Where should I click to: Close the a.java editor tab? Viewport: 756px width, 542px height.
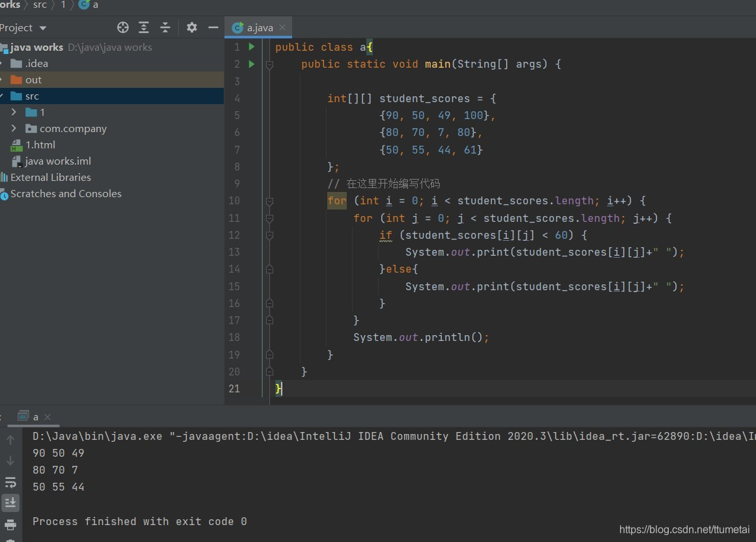(x=282, y=27)
